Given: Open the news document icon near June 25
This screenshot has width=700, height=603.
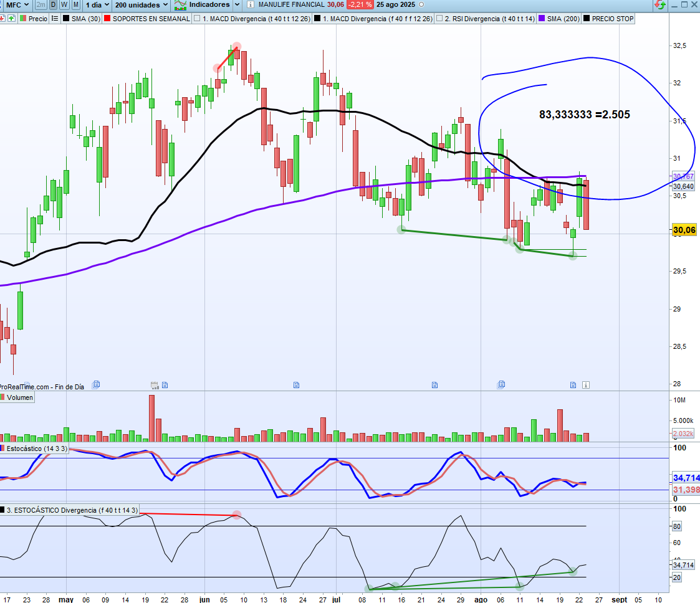Looking at the screenshot, I should pos(296,385).
